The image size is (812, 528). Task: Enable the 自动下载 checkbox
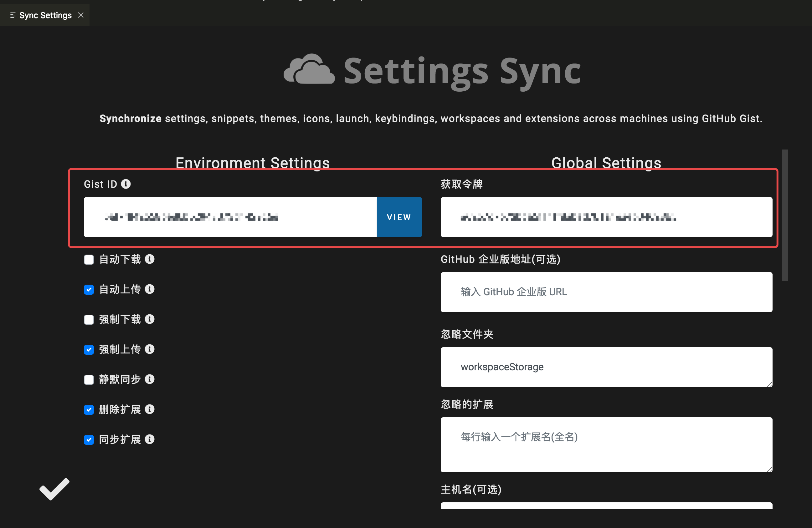tap(89, 260)
